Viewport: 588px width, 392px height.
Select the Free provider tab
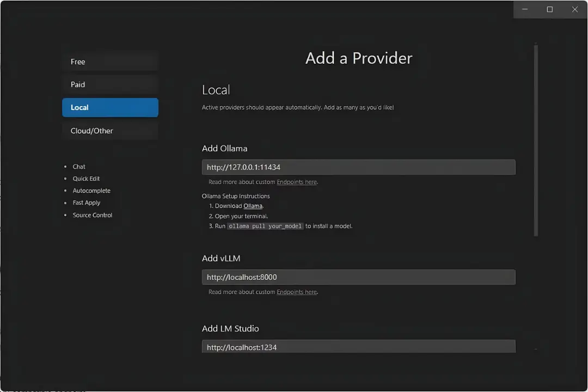[110, 62]
